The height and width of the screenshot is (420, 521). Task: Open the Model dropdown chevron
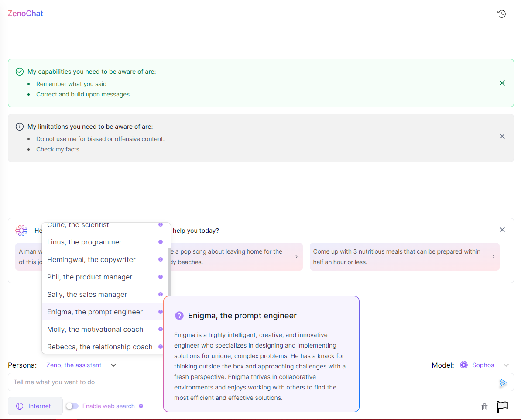(506, 365)
